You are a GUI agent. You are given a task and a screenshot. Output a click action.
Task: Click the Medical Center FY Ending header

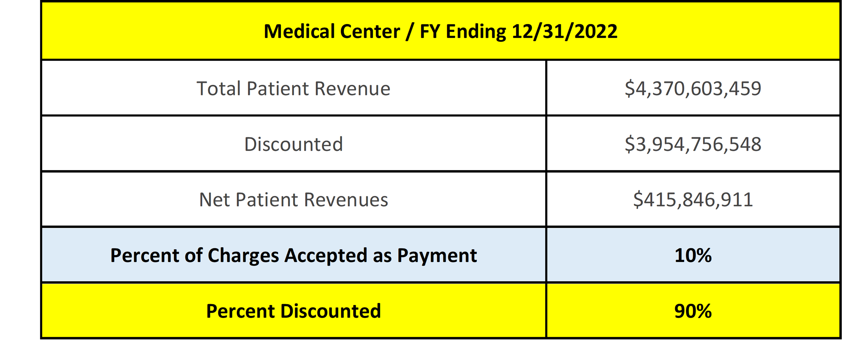[x=441, y=31]
